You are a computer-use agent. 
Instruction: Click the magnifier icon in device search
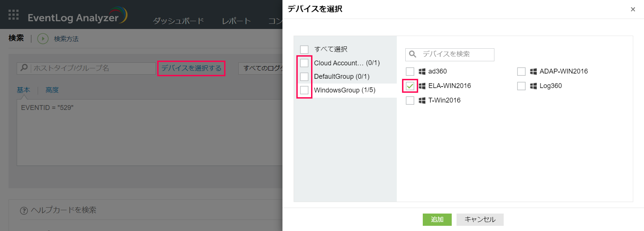coord(412,54)
